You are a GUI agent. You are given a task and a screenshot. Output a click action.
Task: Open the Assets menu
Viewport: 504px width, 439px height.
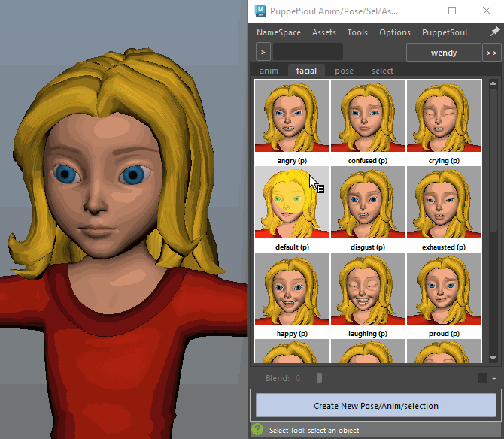tap(324, 32)
